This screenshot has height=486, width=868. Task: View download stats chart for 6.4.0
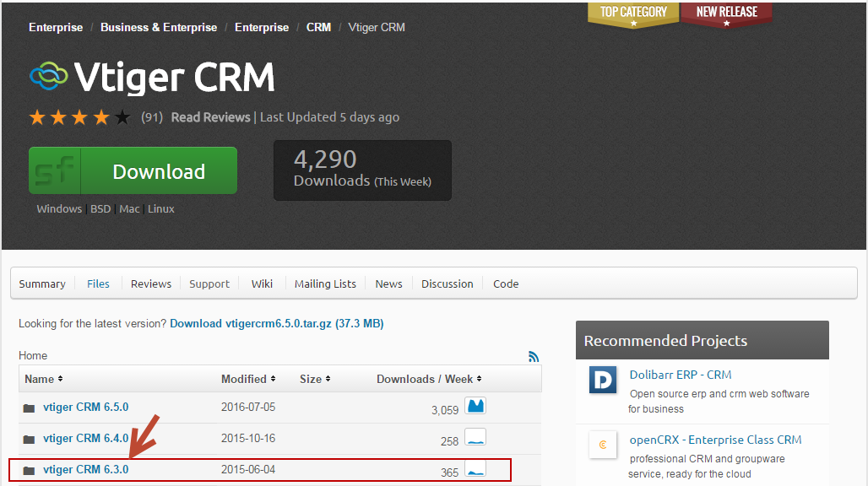coord(475,437)
